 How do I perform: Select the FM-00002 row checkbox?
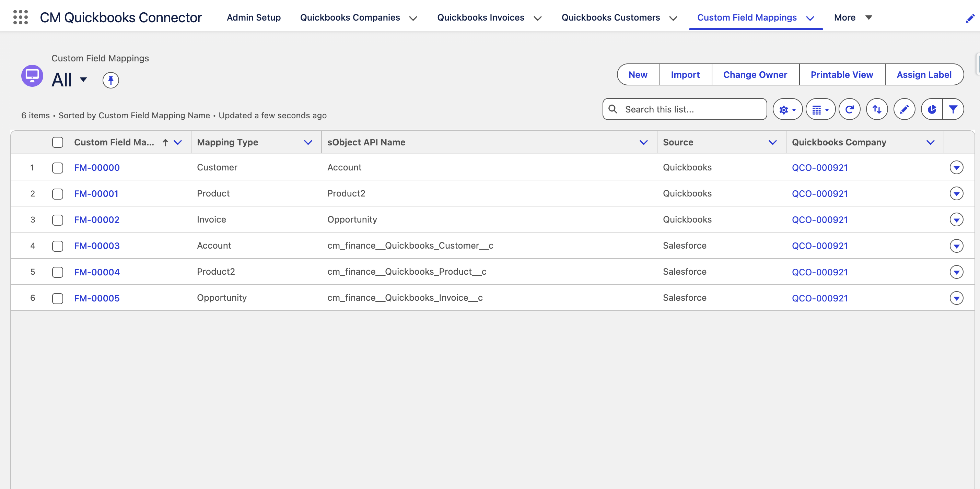57,220
